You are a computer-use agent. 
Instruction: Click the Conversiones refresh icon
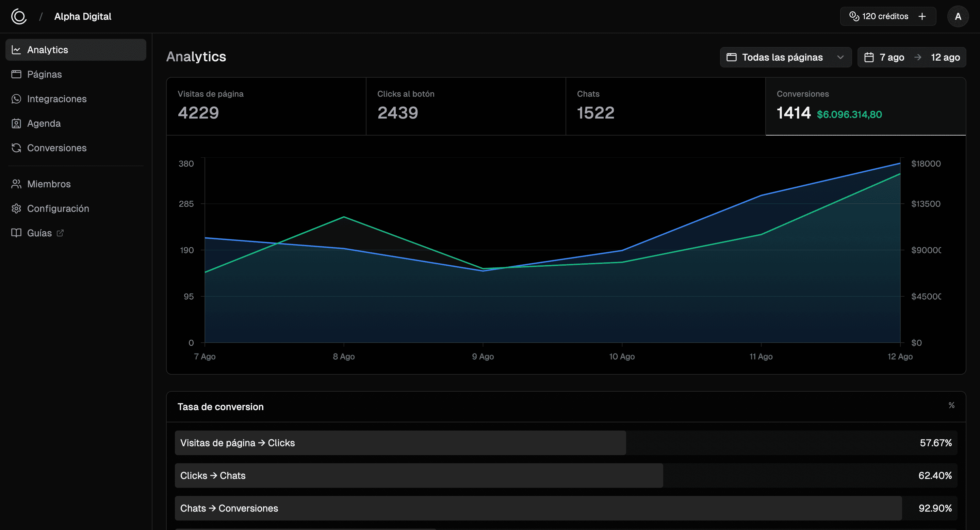point(16,148)
